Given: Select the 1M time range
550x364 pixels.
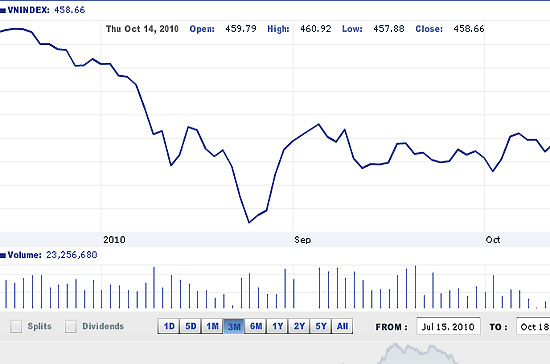Looking at the screenshot, I should click(212, 326).
